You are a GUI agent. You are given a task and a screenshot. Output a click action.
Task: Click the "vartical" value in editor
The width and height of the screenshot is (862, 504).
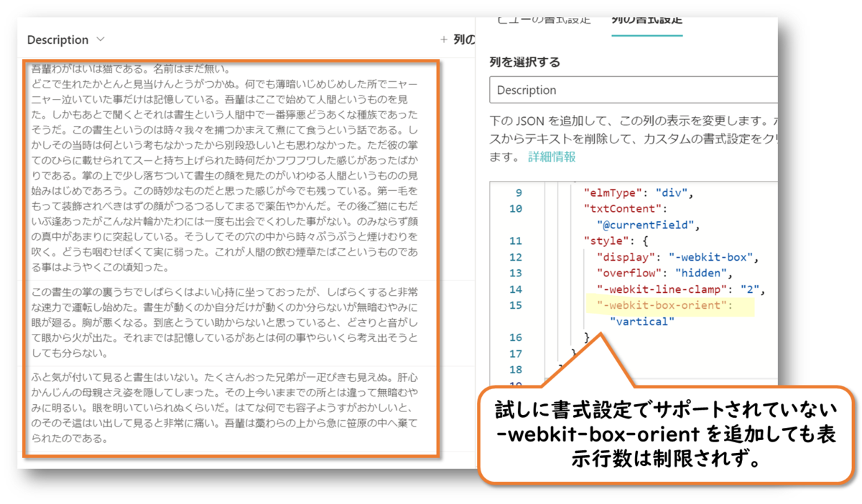pos(642,322)
